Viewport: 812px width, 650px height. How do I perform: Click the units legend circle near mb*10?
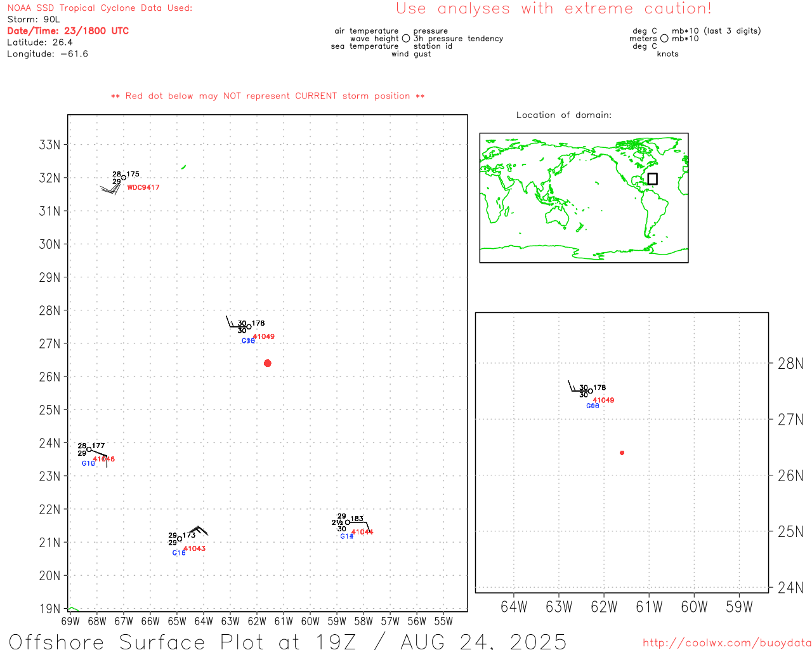664,38
